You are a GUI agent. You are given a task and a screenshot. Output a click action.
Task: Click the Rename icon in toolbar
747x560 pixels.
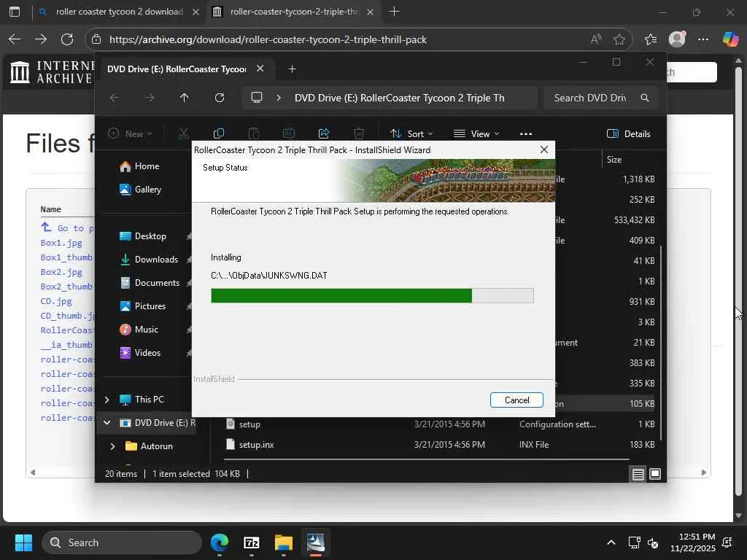289,134
